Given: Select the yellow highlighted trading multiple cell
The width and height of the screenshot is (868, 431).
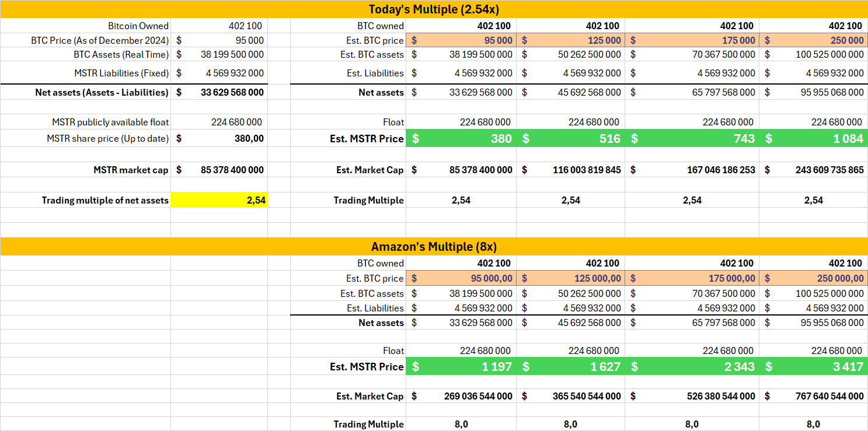Looking at the screenshot, I should click(219, 199).
